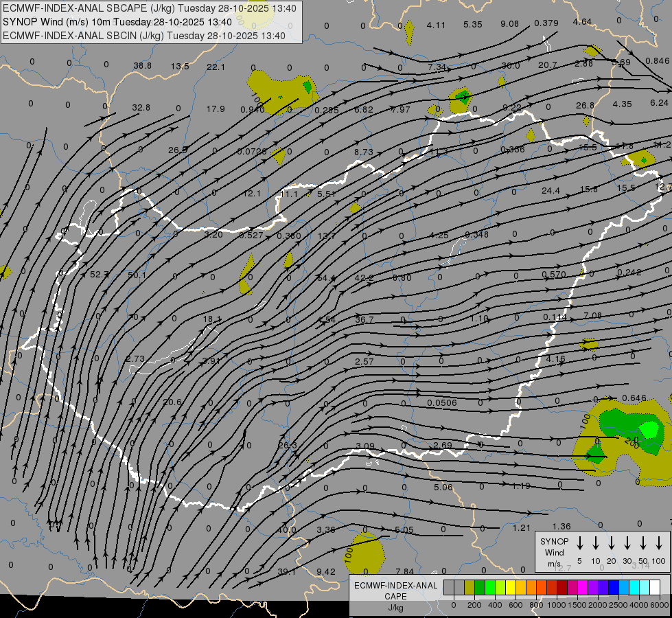Click the map value 0.646
Image resolution: width=672 pixels, height=618 pixels.
point(634,398)
